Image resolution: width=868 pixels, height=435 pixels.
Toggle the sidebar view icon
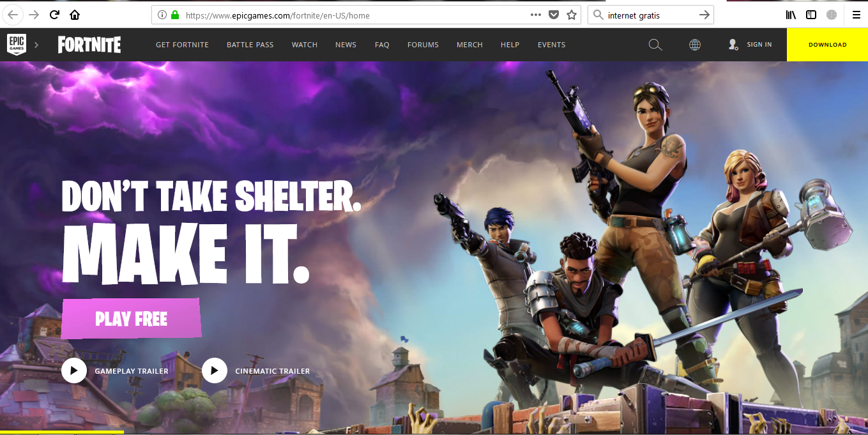click(x=811, y=15)
